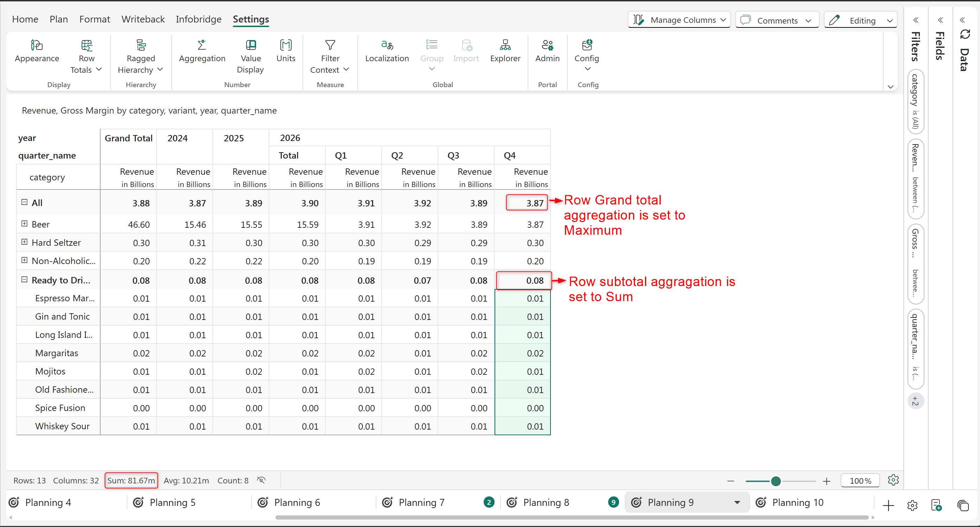Expand the Beer category row
This screenshot has height=527, width=980.
[24, 224]
